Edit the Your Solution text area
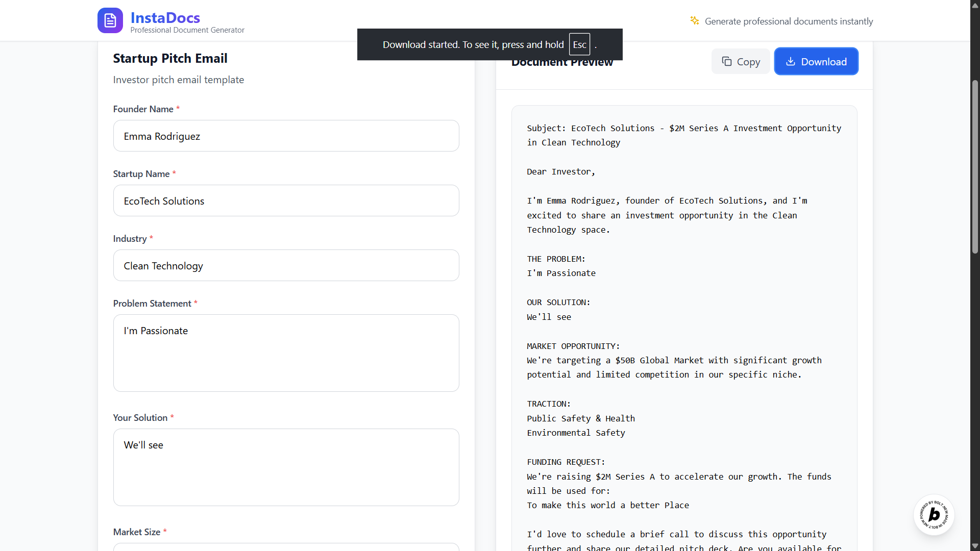The width and height of the screenshot is (980, 551). tap(286, 467)
